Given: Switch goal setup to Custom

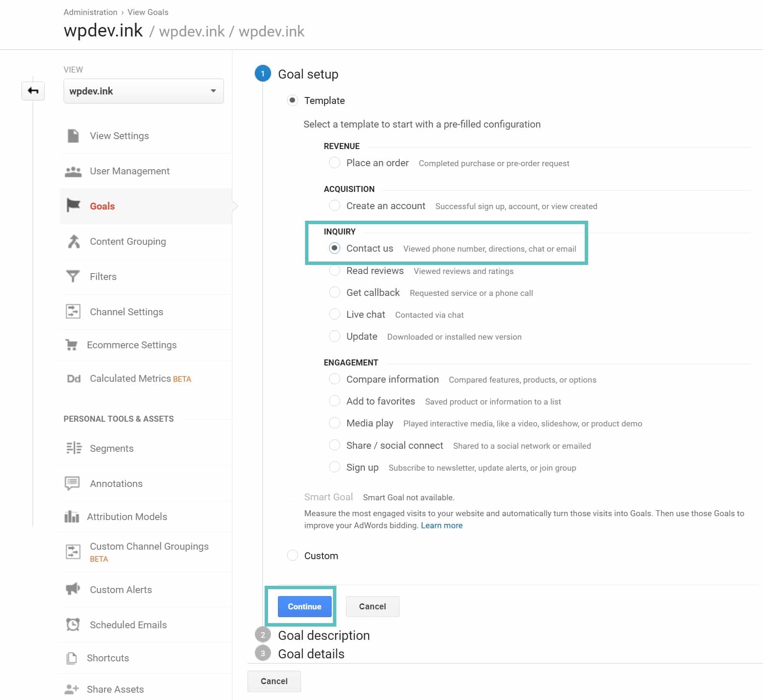Looking at the screenshot, I should (292, 555).
